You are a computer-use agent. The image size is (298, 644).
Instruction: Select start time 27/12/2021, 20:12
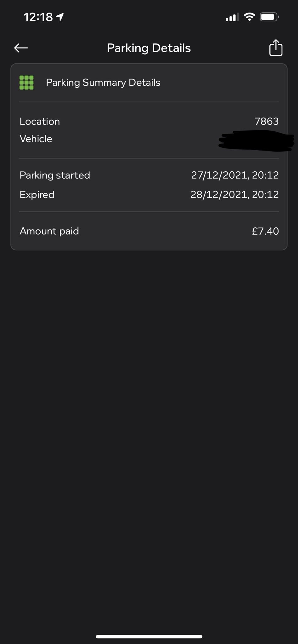pyautogui.click(x=235, y=175)
